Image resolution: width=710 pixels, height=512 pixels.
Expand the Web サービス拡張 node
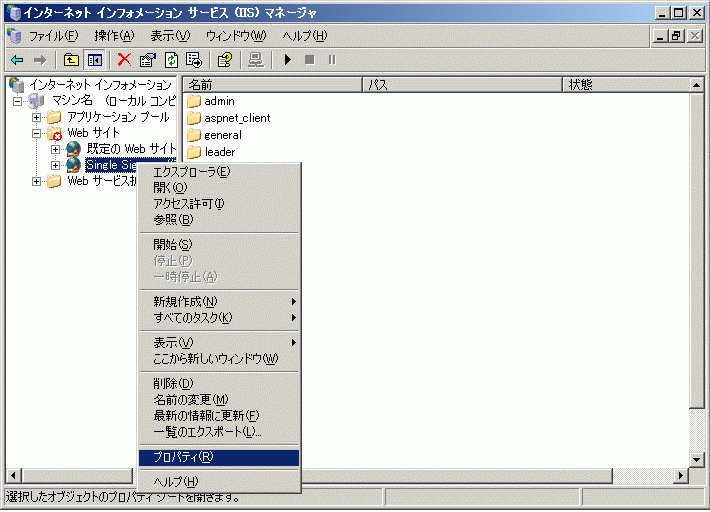click(x=37, y=182)
